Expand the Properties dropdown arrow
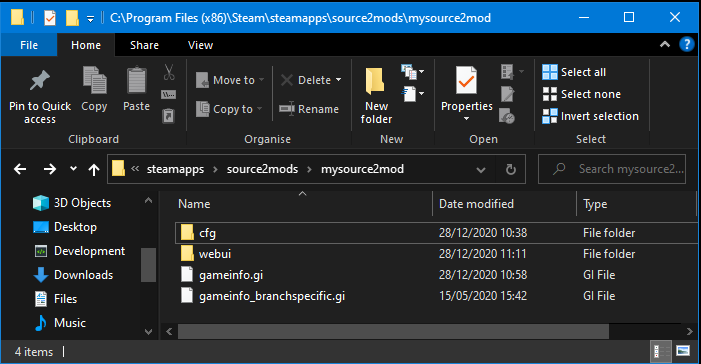The width and height of the screenshot is (701, 364). point(466,119)
